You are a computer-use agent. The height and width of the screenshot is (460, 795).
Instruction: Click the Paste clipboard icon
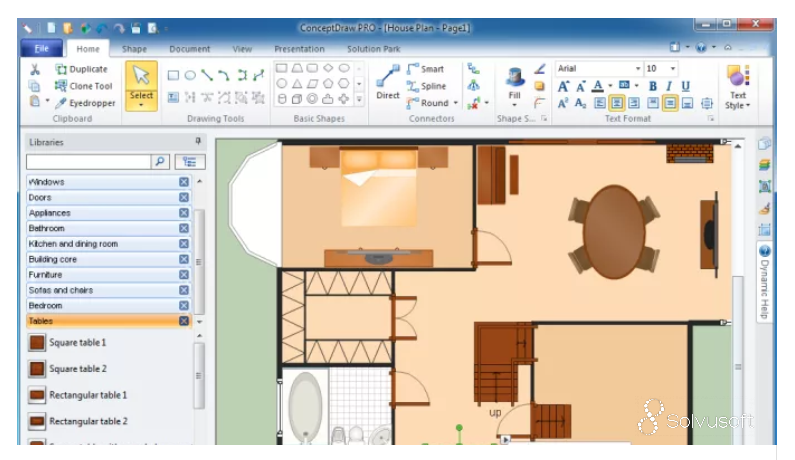(x=34, y=102)
